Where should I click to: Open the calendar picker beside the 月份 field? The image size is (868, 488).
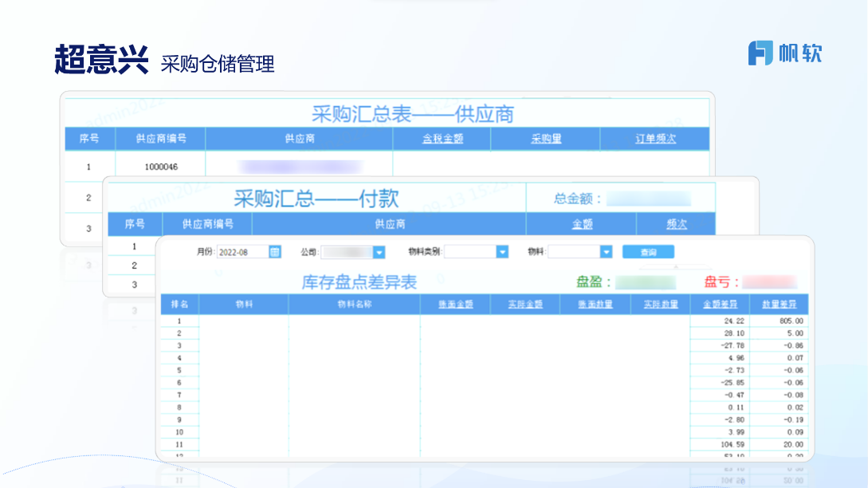[x=274, y=252]
